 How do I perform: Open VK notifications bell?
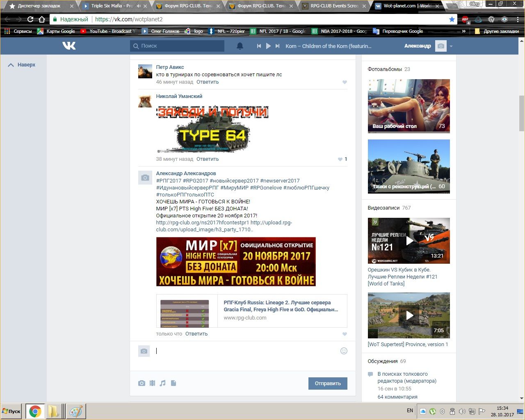point(240,46)
